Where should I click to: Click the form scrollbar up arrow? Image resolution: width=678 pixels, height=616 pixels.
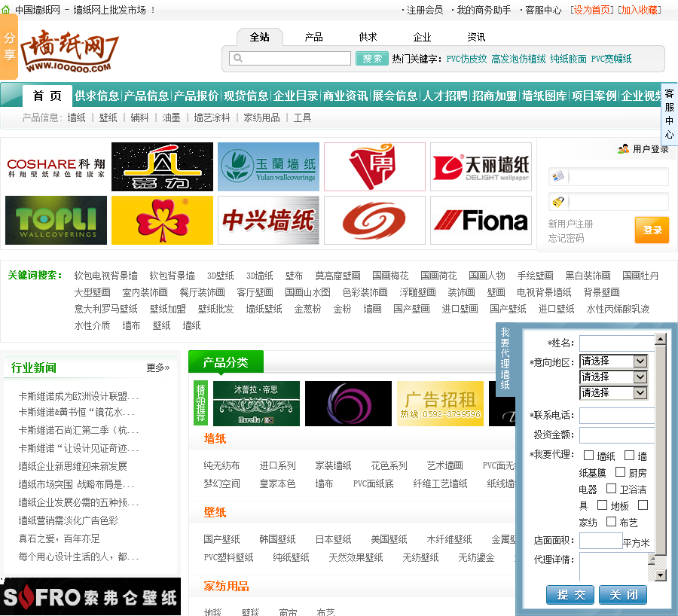coord(660,340)
